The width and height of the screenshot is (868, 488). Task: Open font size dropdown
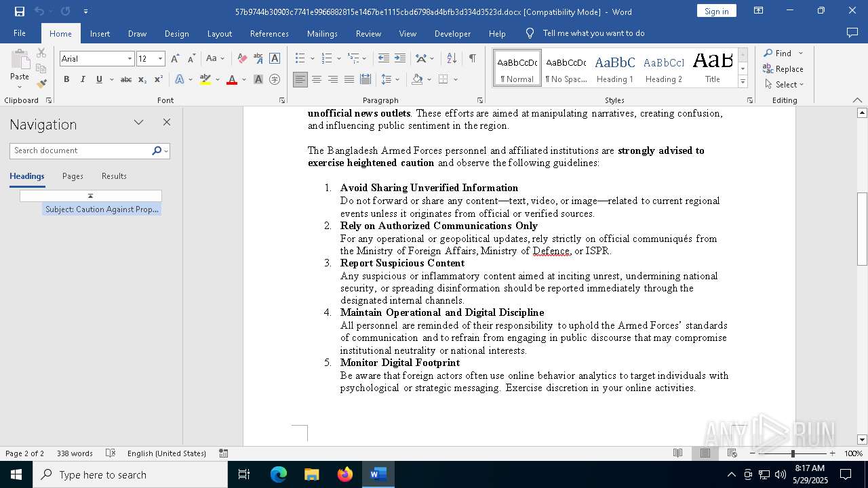point(161,59)
